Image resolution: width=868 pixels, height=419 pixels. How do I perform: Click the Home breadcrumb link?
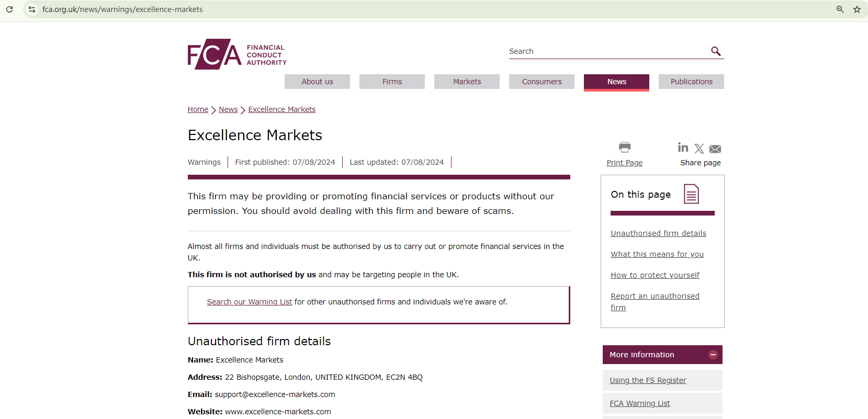[198, 109]
